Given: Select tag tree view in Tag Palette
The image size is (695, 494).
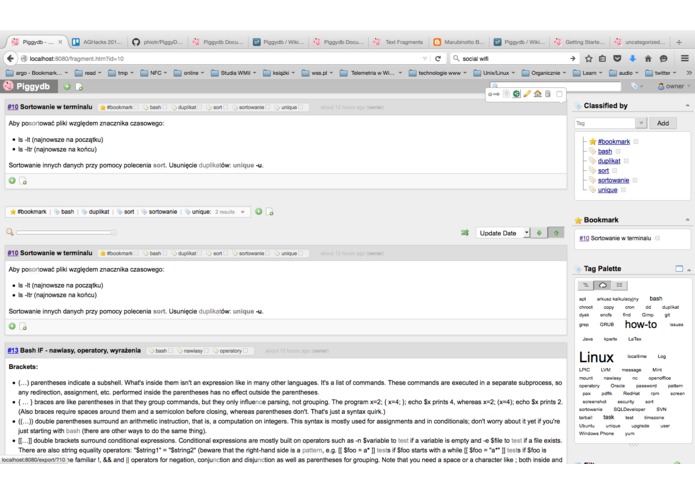Looking at the screenshot, I should point(586,285).
